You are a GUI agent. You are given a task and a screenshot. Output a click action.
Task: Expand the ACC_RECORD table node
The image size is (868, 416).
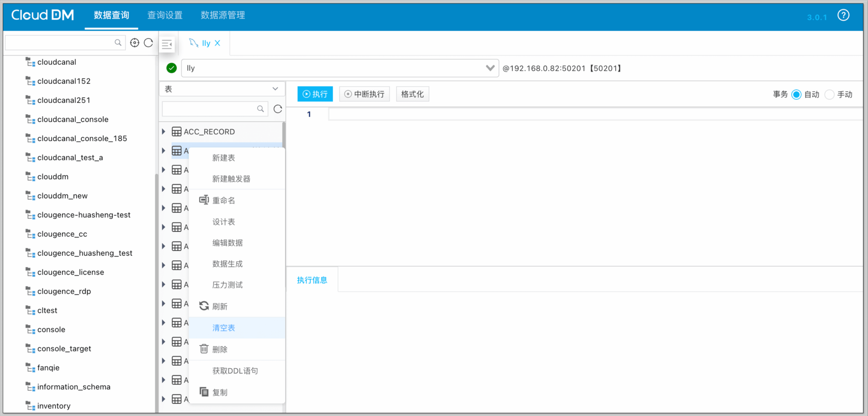[164, 132]
